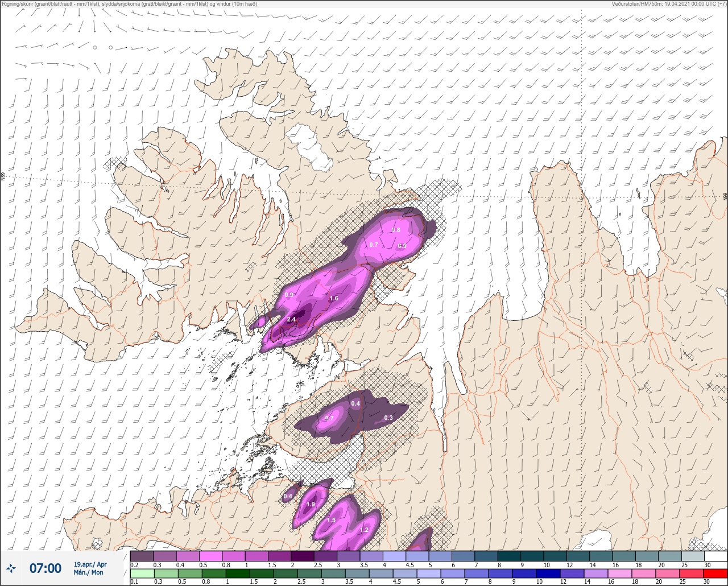Click the 2.4 precipitation value on map
The image size is (728, 586).
(x=291, y=319)
